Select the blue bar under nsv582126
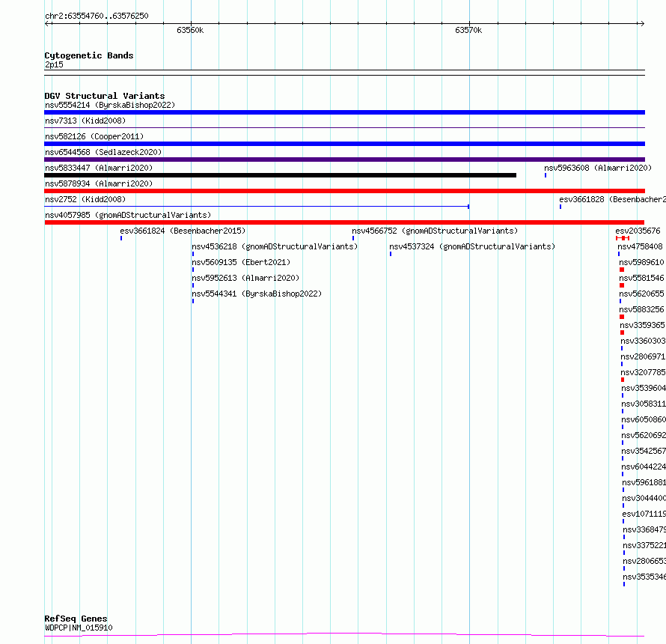666x644 pixels. click(x=344, y=144)
